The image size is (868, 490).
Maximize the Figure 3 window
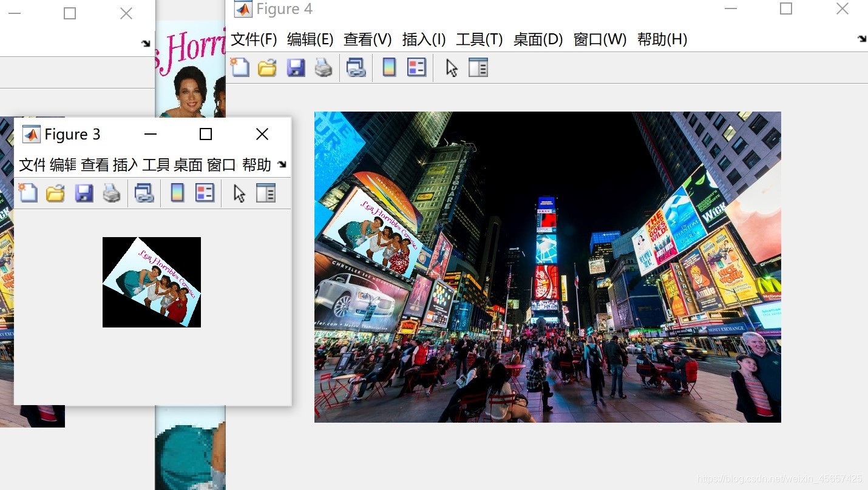click(x=206, y=134)
